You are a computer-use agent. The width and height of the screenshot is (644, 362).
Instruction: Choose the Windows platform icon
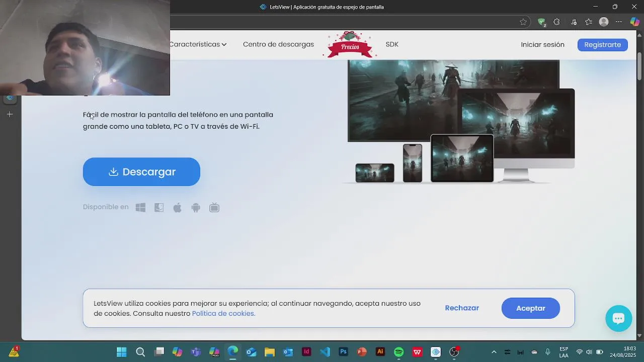tap(140, 208)
